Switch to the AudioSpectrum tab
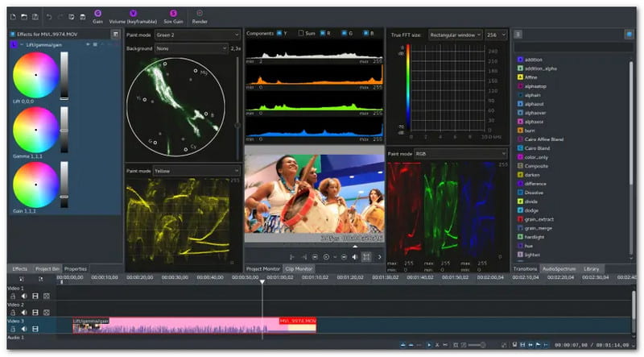This screenshot has height=357, width=644. [x=559, y=268]
